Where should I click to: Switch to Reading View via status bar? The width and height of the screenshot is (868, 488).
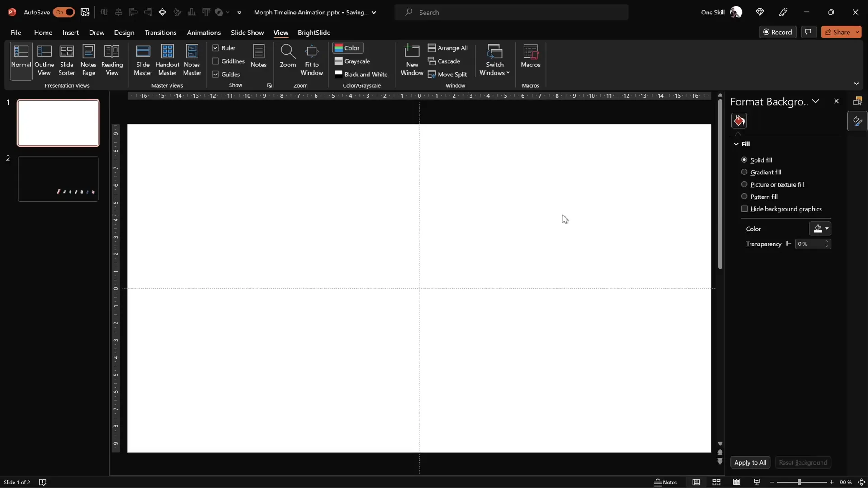point(737,482)
